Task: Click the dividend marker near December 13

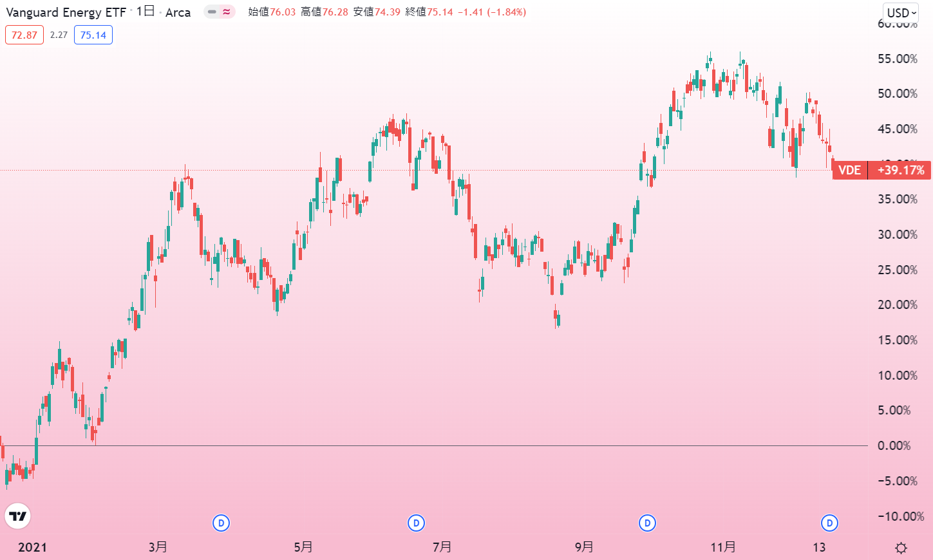Action: (x=829, y=523)
